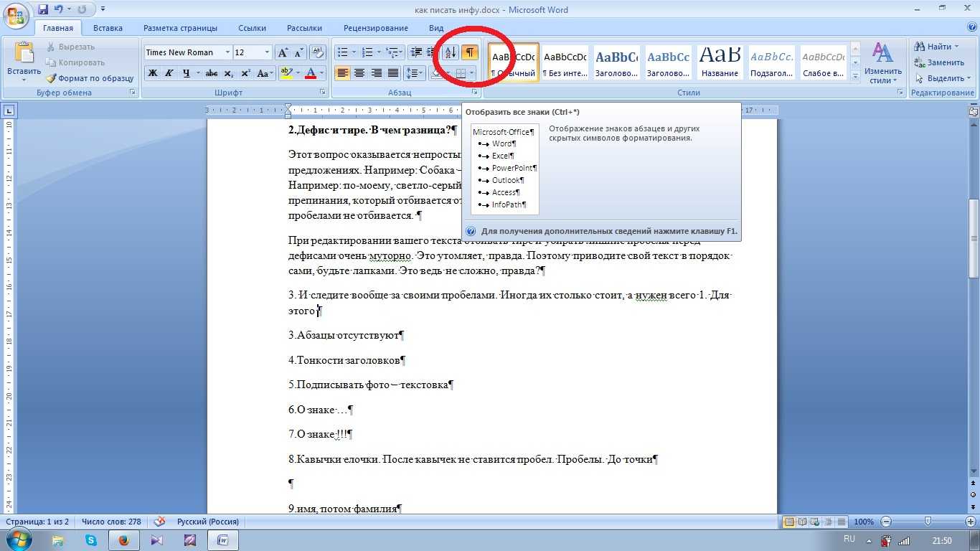Screen dimensions: 980x551
Task: Apply multilevel list formatting
Action: tap(395, 52)
